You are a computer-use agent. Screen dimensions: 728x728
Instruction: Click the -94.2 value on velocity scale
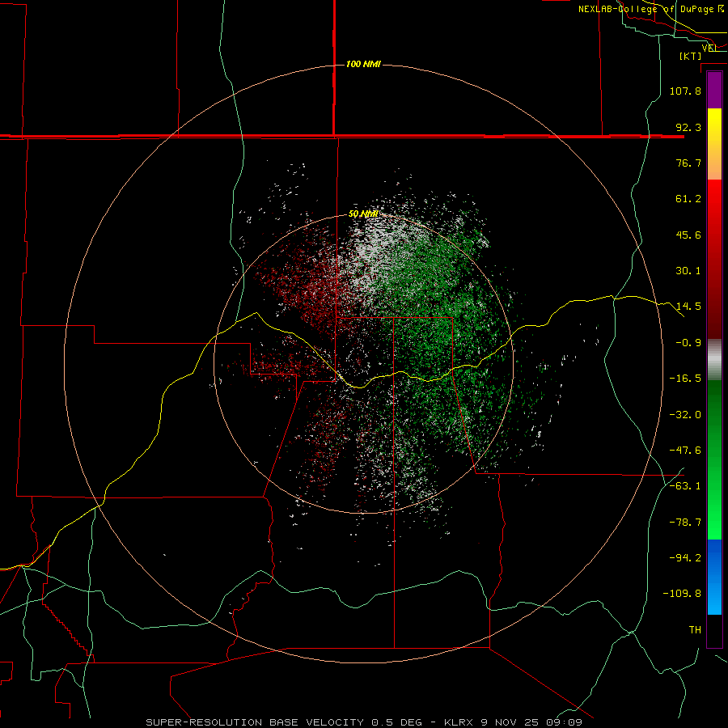click(x=685, y=558)
